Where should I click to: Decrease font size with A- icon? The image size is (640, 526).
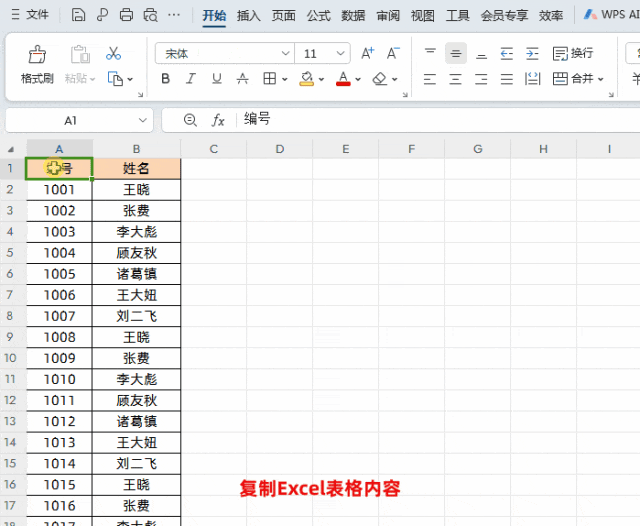coord(393,53)
